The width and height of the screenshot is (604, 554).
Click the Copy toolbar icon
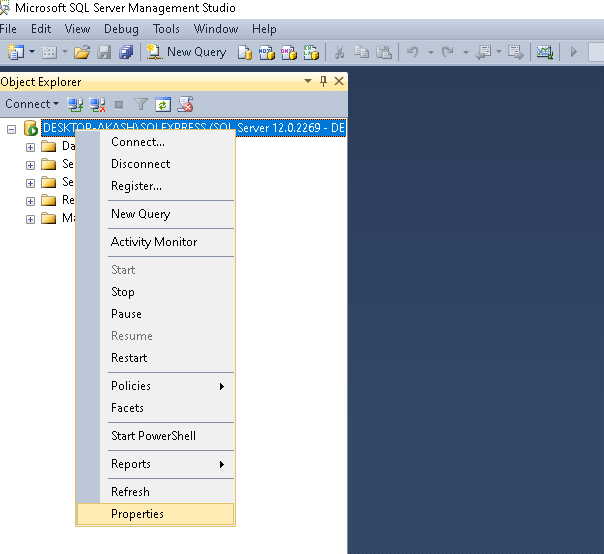361,52
